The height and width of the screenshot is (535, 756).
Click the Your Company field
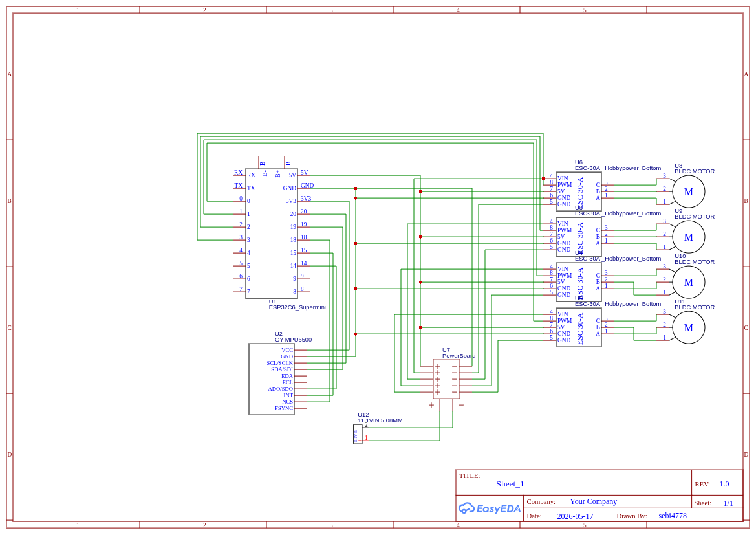point(593,502)
